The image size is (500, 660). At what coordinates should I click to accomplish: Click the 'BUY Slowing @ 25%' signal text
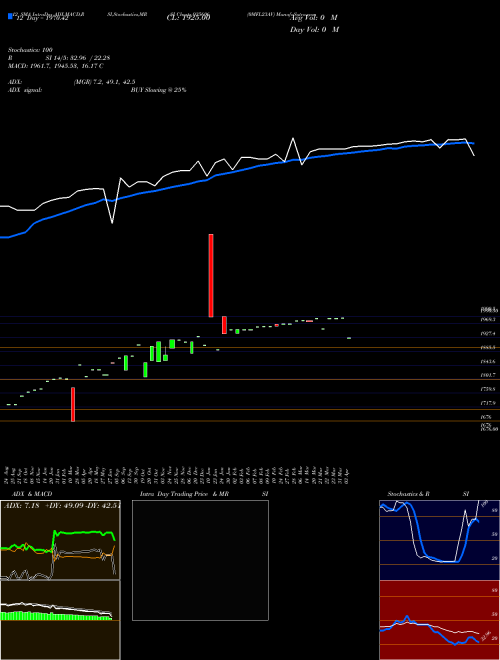(158, 90)
